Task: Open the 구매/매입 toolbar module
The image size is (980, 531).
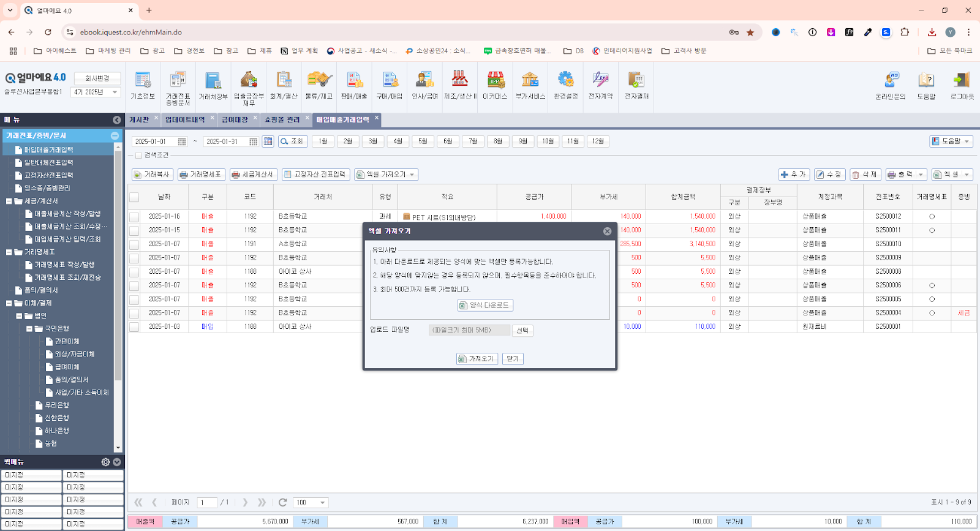Action: click(390, 86)
